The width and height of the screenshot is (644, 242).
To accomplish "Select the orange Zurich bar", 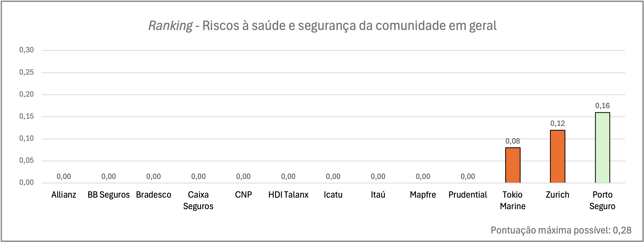I will pos(557,156).
